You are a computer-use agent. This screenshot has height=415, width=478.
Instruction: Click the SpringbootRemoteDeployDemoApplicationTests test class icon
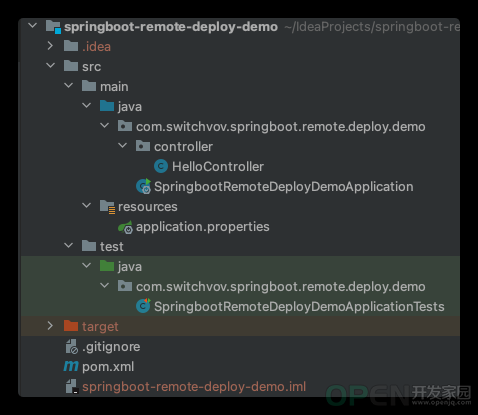pos(143,306)
